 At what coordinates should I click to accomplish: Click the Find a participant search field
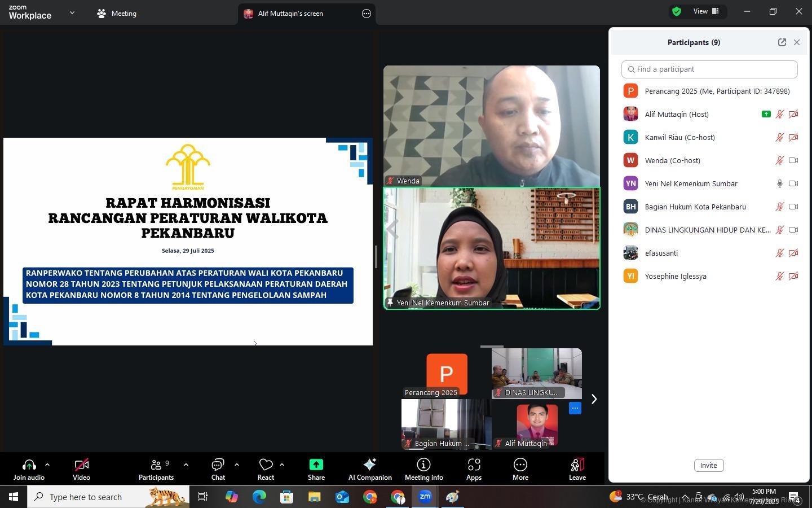[709, 69]
